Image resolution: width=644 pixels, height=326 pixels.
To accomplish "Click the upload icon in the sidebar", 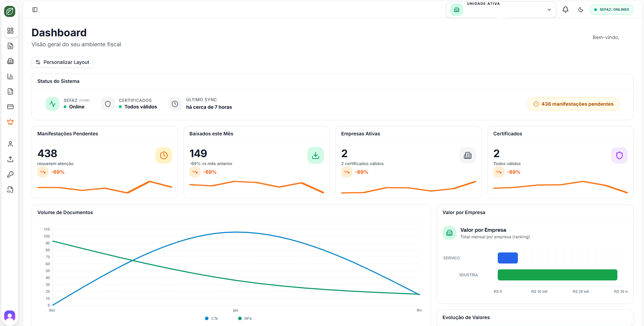I will pyautogui.click(x=10, y=159).
